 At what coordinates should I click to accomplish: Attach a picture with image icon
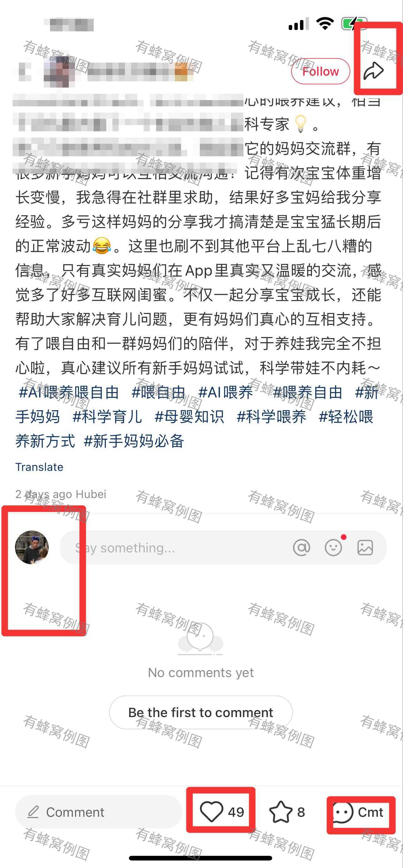[x=365, y=547]
